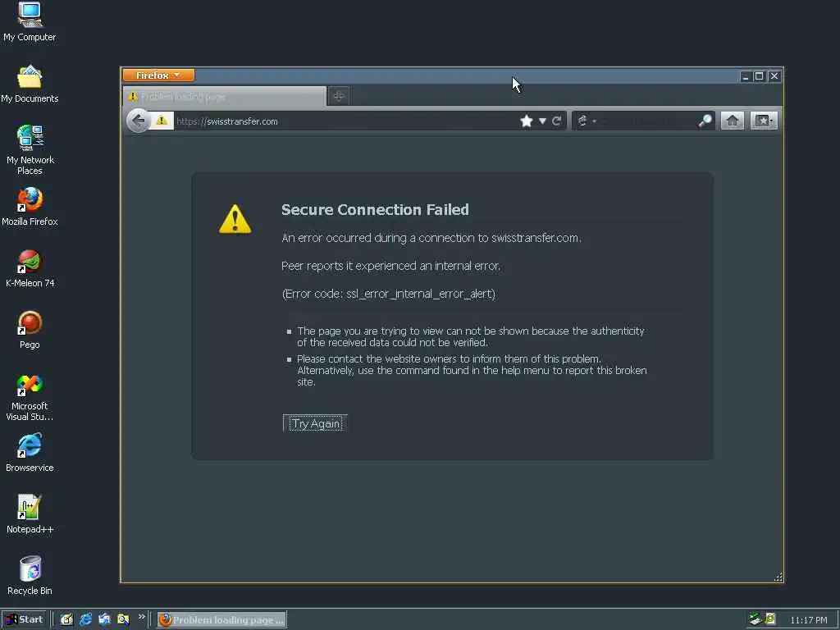The width and height of the screenshot is (840, 630).
Task: Open My Computer desktop icon
Action: [30, 22]
